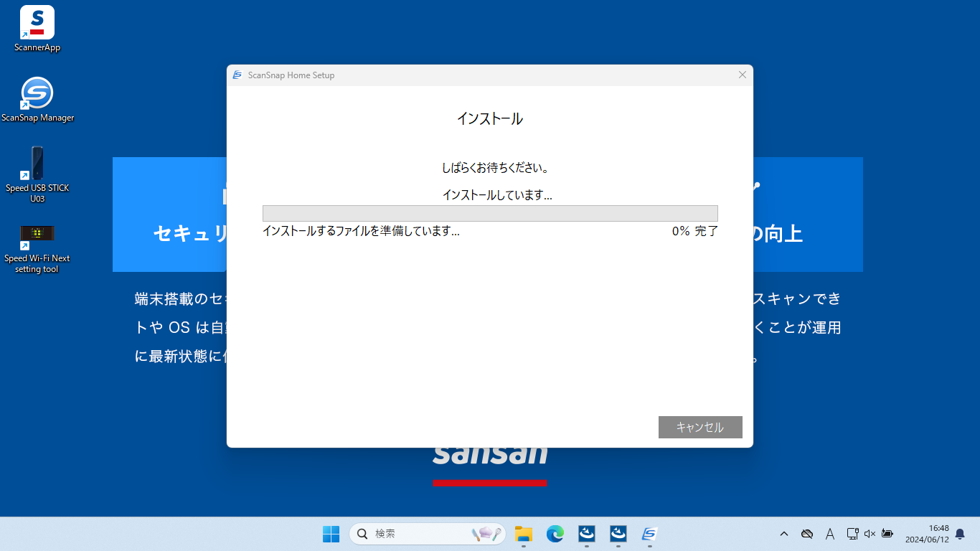Open the notifications bell icon
Screen dimensions: 980x551
(960, 534)
